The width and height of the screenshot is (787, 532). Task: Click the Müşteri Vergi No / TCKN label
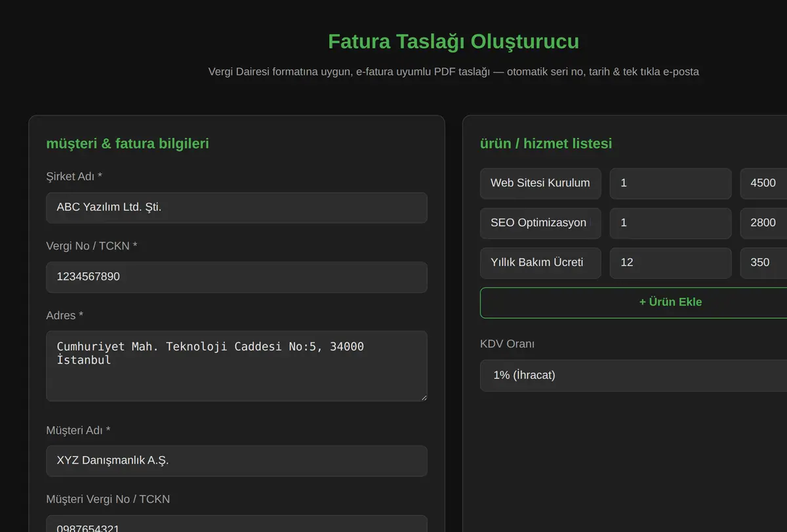(x=108, y=499)
